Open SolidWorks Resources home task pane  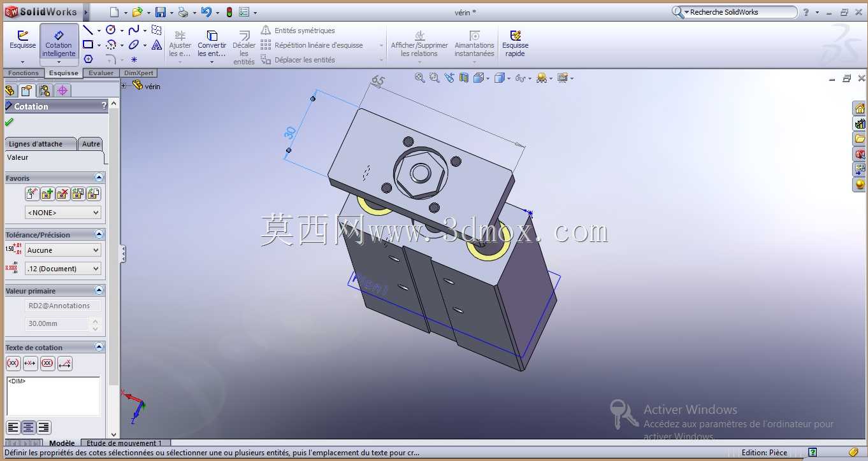[860, 108]
